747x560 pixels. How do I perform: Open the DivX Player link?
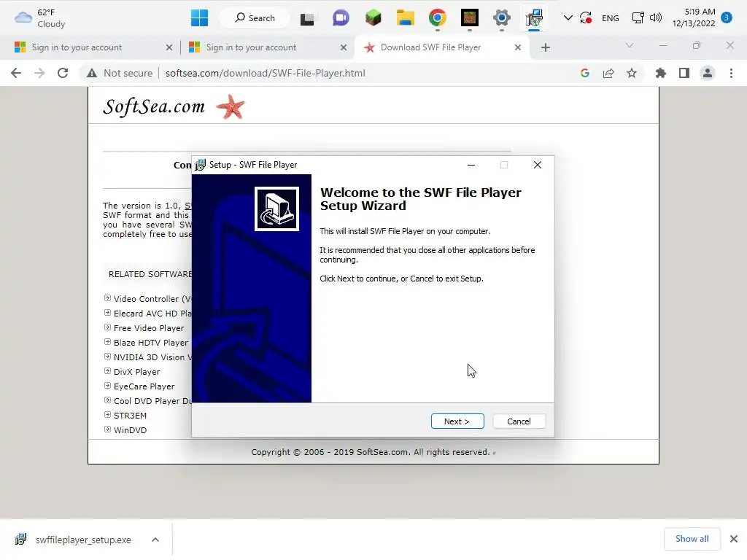tap(136, 372)
